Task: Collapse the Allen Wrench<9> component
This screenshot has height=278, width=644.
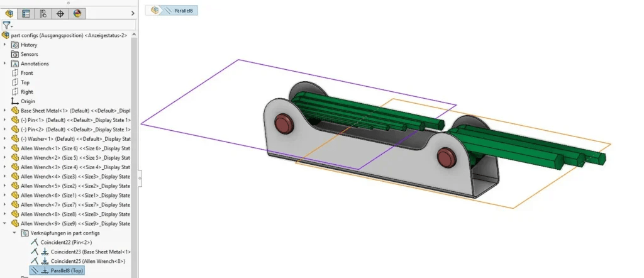Action: tap(5, 223)
